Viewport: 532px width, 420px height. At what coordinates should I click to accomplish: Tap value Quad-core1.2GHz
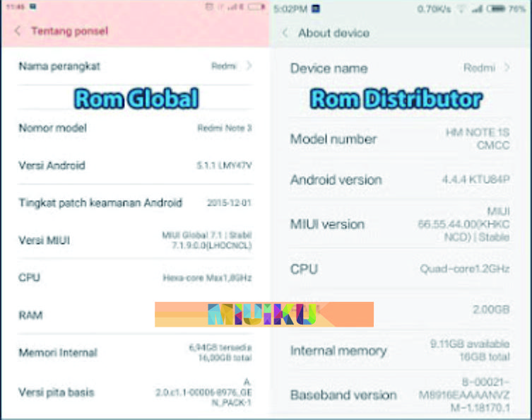tap(465, 269)
